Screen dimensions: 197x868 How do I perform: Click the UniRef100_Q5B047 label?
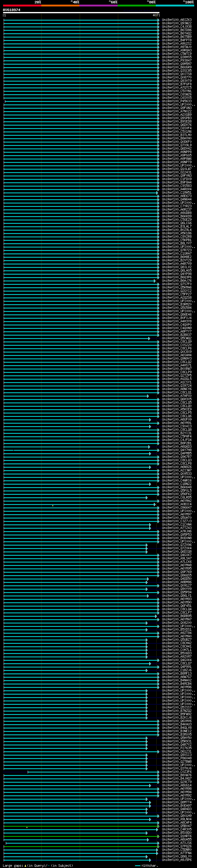tap(177, 826)
